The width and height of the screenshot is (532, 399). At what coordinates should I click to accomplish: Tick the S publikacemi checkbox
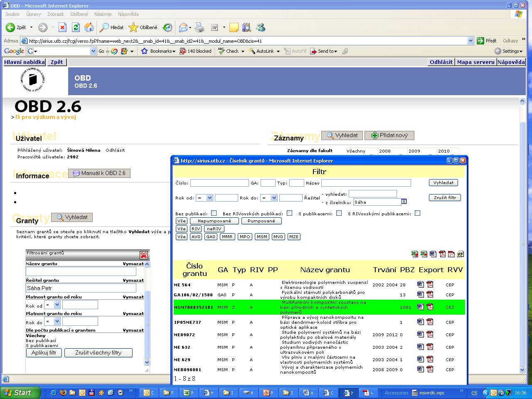339,213
